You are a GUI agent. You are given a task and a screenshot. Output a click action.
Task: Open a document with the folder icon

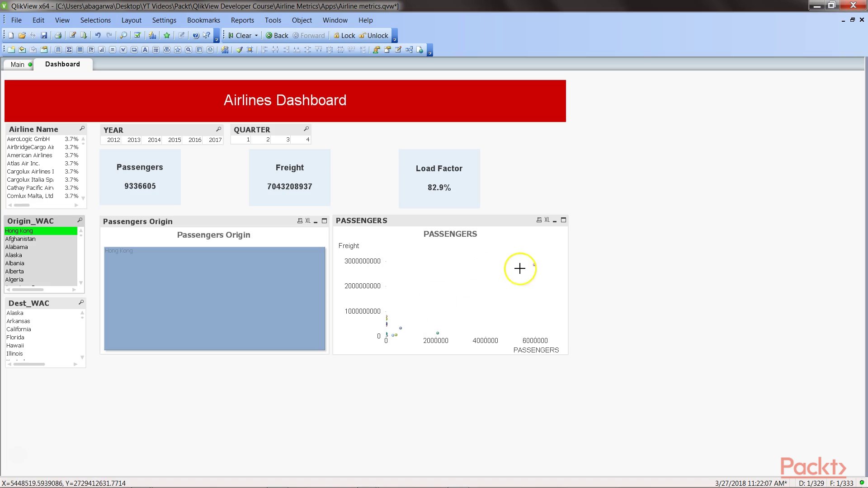pyautogui.click(x=22, y=35)
